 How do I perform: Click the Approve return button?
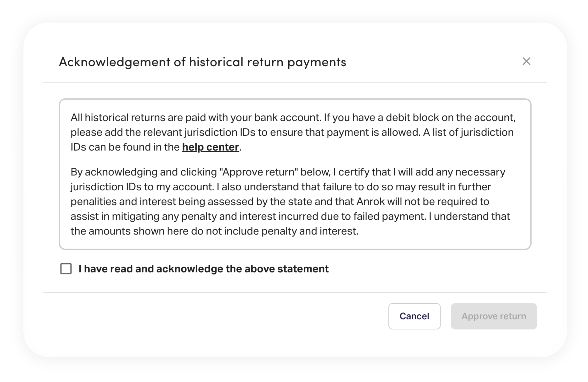click(x=494, y=316)
